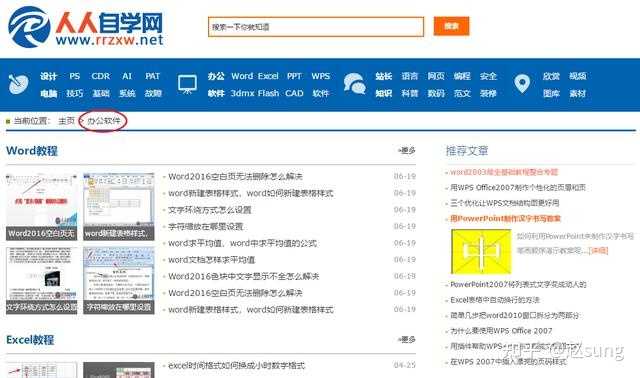Screen dimensions: 640x378
Task: Click the location pin icon beside 欣赏
Action: (522, 84)
